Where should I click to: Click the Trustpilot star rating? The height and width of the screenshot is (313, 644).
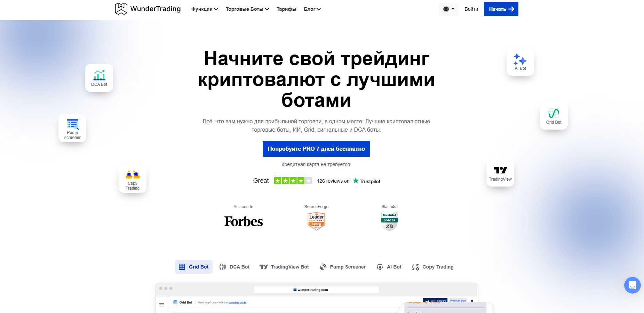(293, 181)
